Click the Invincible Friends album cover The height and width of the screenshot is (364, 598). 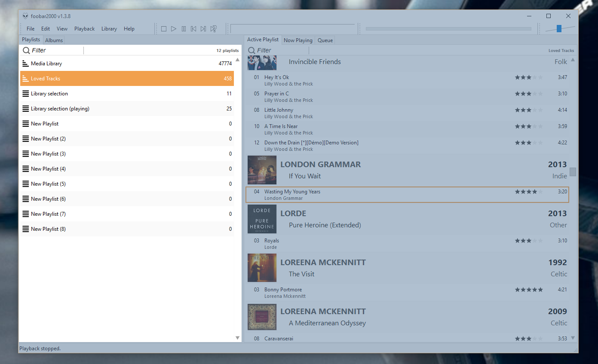click(262, 63)
